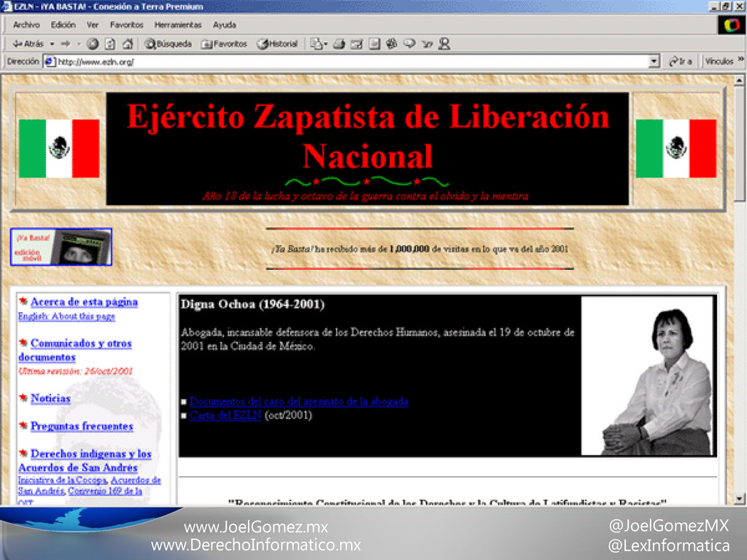The image size is (747, 560).
Task: Open Documentos del caso del asesinato link
Action: [299, 402]
